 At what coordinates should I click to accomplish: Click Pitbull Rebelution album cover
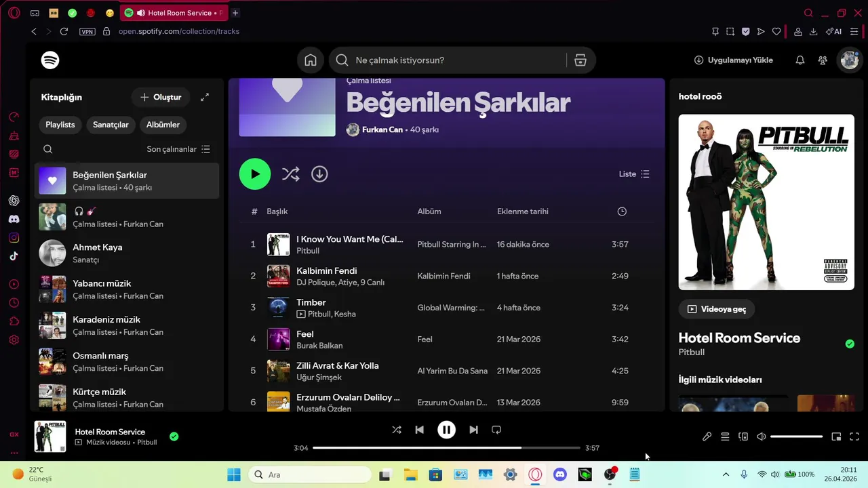pos(766,202)
